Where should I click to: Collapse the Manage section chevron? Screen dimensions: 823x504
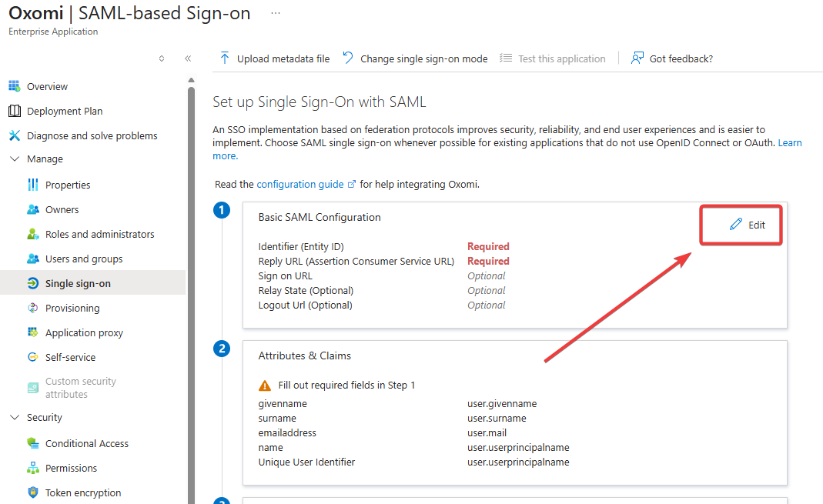[x=14, y=159]
